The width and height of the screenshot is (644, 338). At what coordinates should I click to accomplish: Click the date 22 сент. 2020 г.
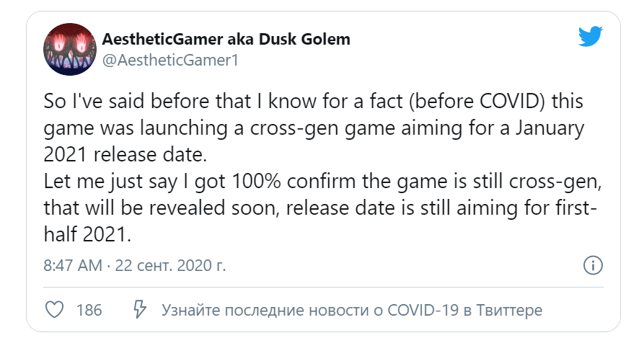pyautogui.click(x=169, y=265)
